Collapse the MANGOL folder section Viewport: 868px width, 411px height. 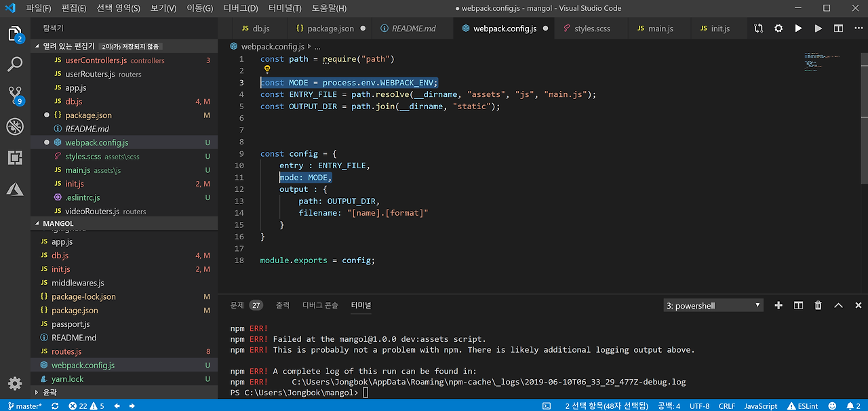pos(58,223)
